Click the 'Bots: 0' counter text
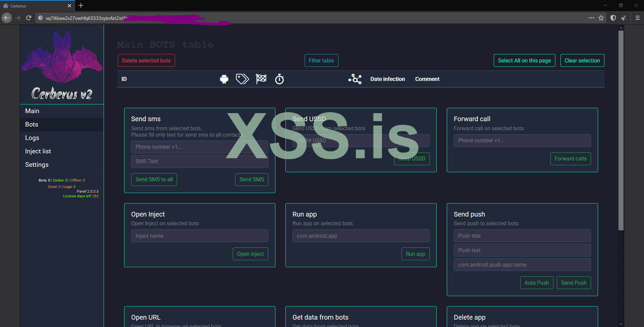This screenshot has height=327, width=644. (44, 180)
